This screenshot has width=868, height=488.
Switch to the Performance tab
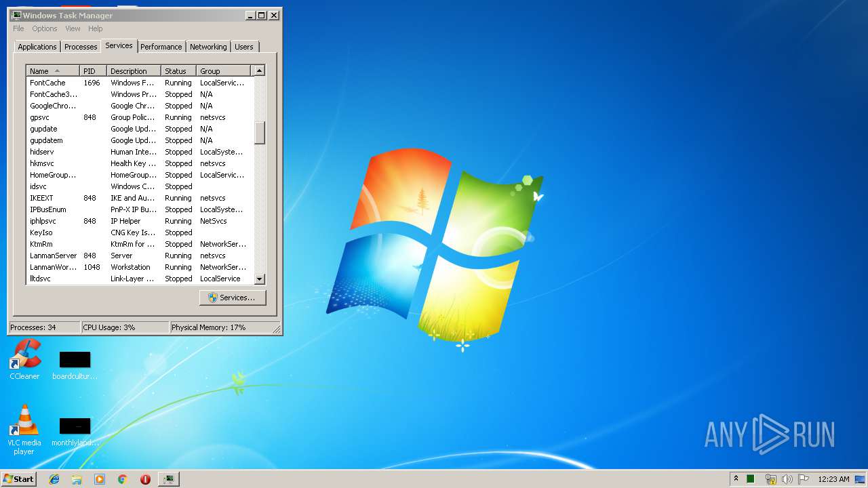click(x=161, y=47)
